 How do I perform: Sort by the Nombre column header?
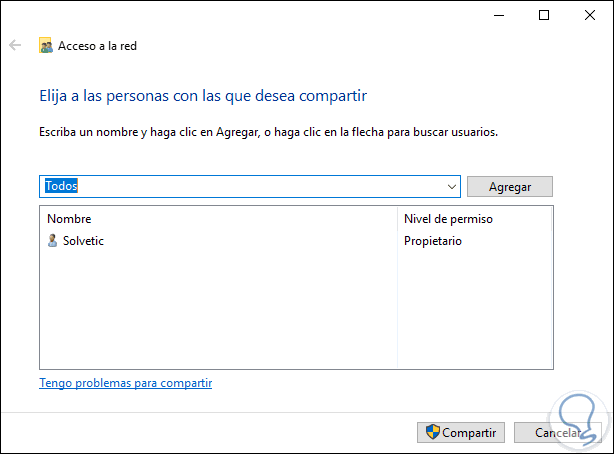coord(68,218)
